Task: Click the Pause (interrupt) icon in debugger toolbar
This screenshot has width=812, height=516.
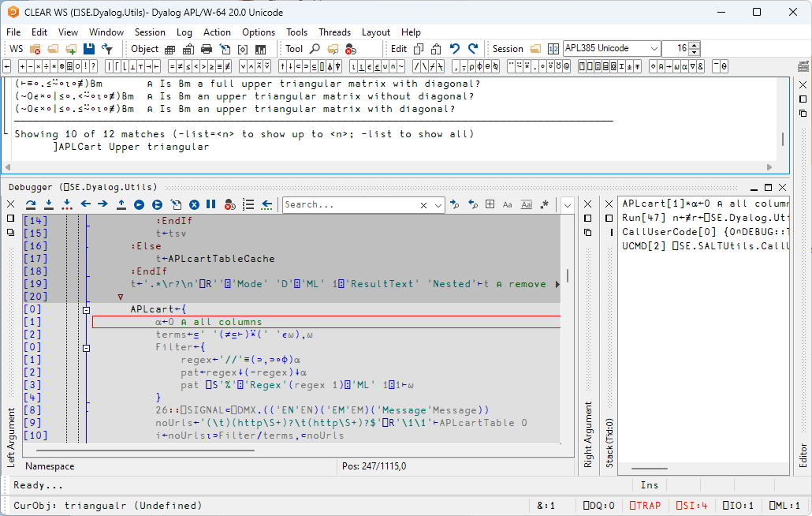Action: pyautogui.click(x=211, y=204)
